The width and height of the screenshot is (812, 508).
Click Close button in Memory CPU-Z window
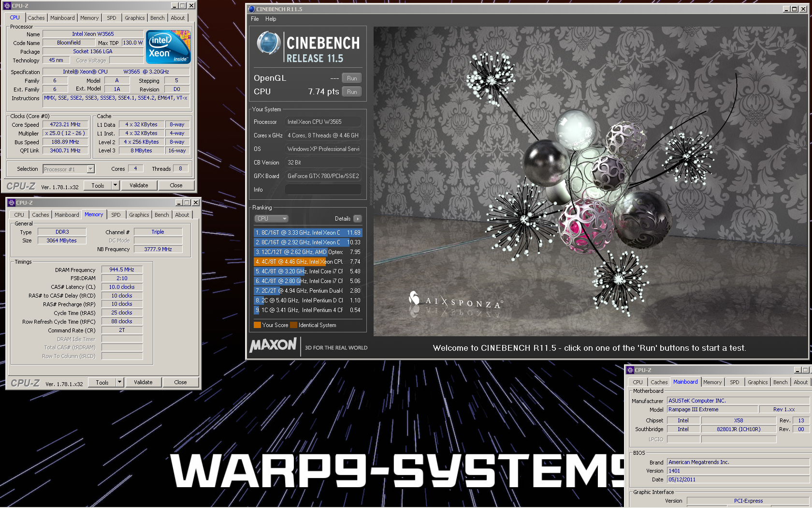point(180,382)
